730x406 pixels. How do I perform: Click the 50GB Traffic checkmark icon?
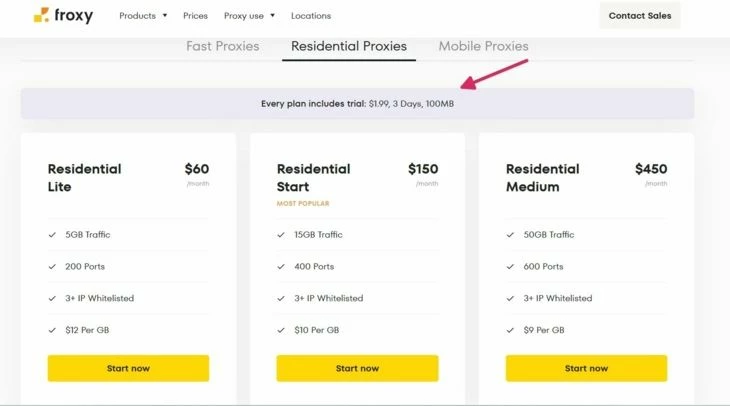click(x=510, y=235)
